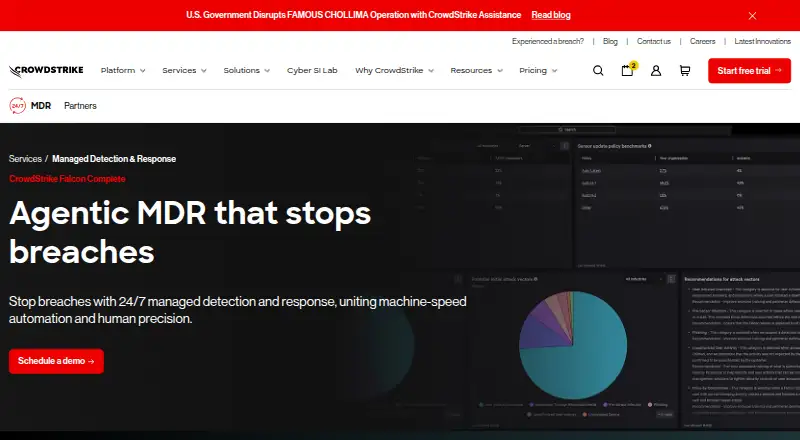Expand the Solutions dropdown
This screenshot has height=440, width=800.
point(246,70)
